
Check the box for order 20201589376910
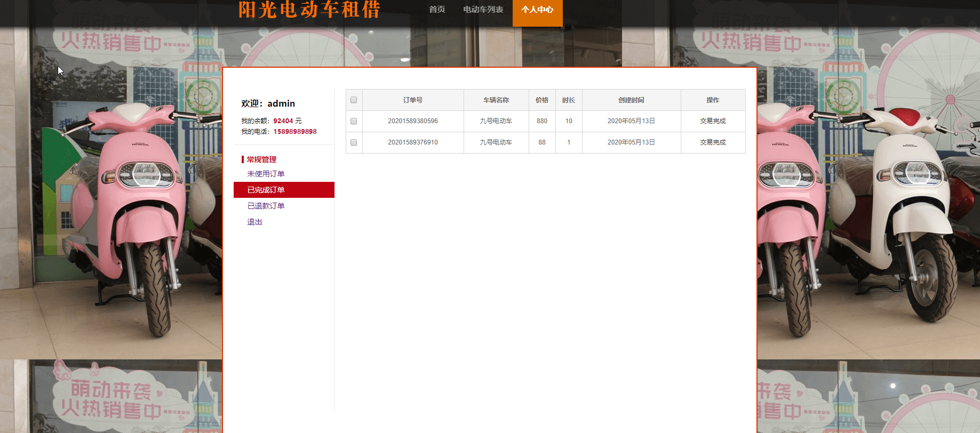click(x=354, y=142)
